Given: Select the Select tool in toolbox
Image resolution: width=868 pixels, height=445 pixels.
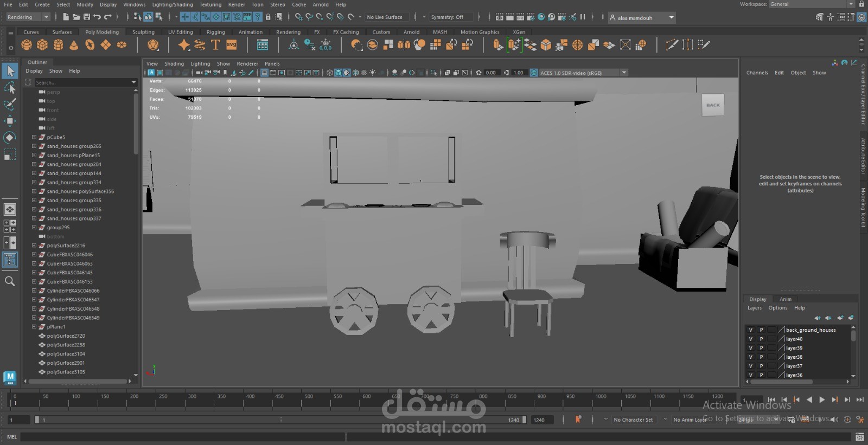Looking at the screenshot, I should (x=10, y=70).
